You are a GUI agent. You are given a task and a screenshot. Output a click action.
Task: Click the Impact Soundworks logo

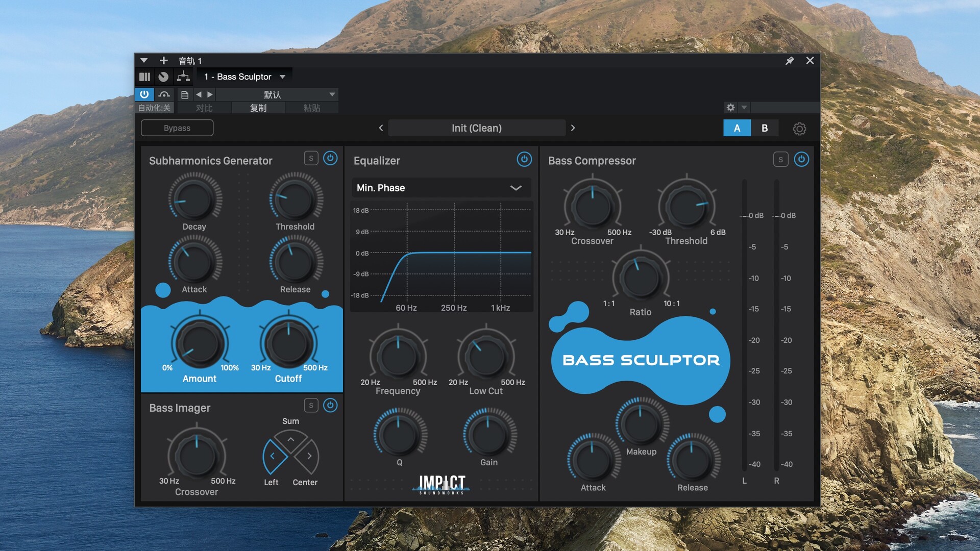[442, 485]
